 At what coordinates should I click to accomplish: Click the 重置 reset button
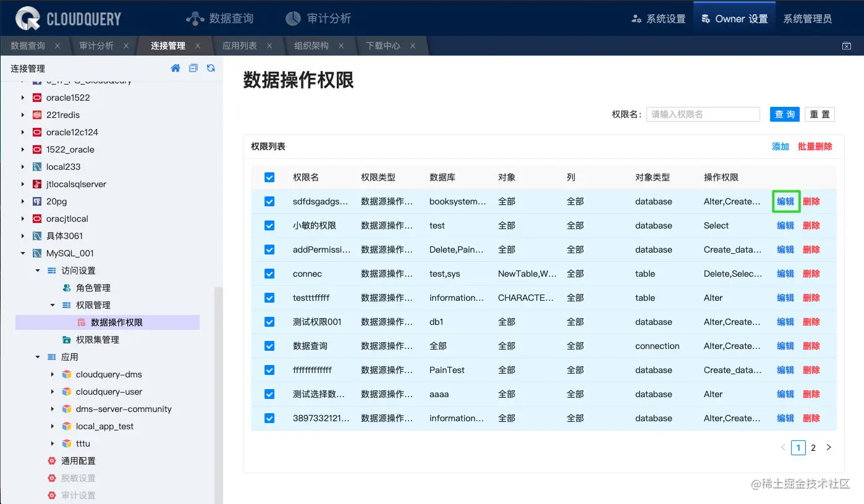(820, 114)
